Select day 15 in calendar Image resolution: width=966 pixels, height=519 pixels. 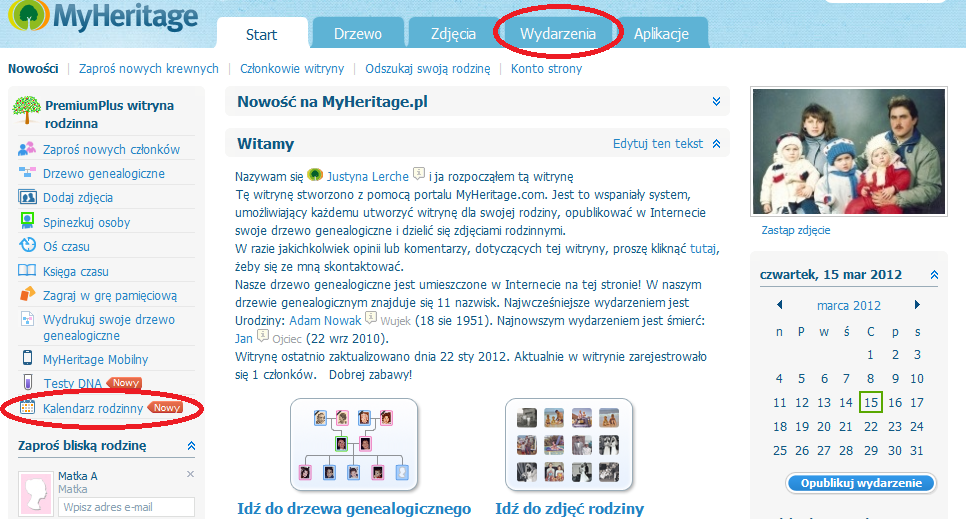(871, 403)
